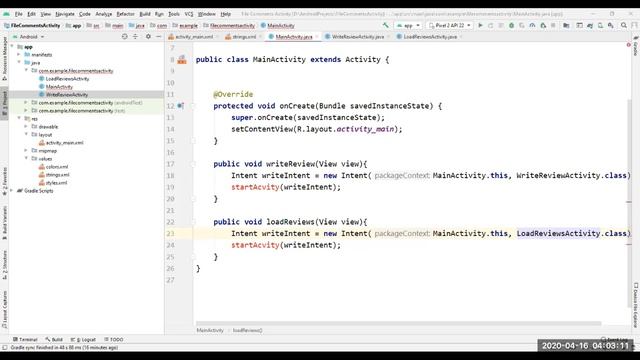Open the app run configuration dropdown
This screenshot has height=360, width=640.
point(408,25)
